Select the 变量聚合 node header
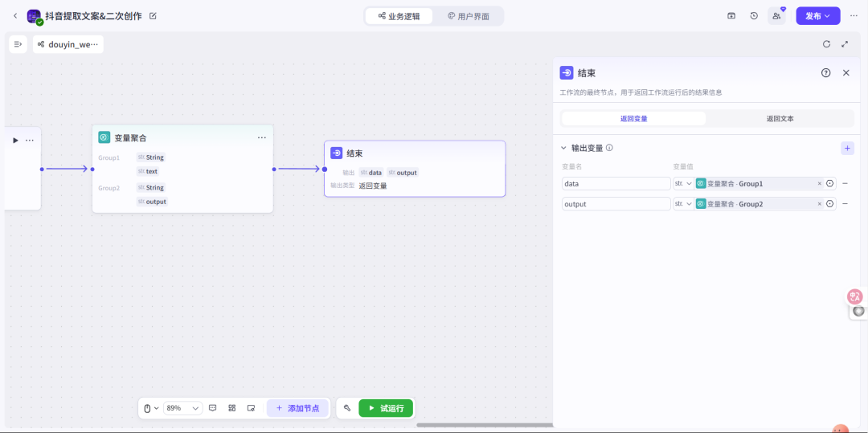 (182, 137)
